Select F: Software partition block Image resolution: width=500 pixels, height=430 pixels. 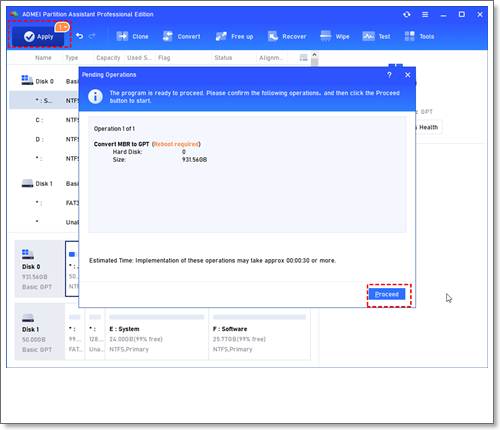pos(259,333)
